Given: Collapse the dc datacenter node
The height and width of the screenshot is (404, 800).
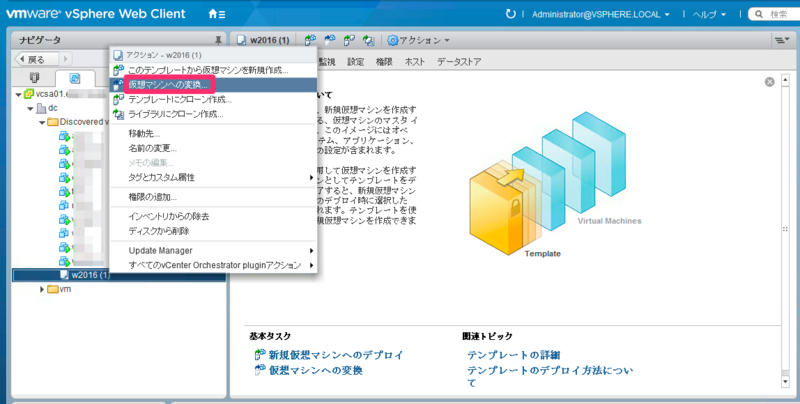Looking at the screenshot, I should (x=31, y=108).
